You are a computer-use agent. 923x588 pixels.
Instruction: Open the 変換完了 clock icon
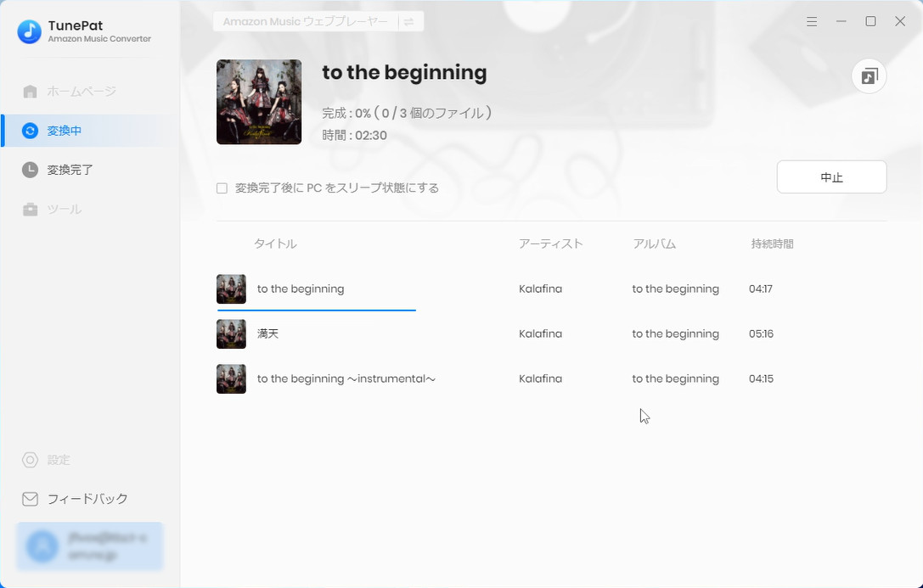[x=30, y=170]
